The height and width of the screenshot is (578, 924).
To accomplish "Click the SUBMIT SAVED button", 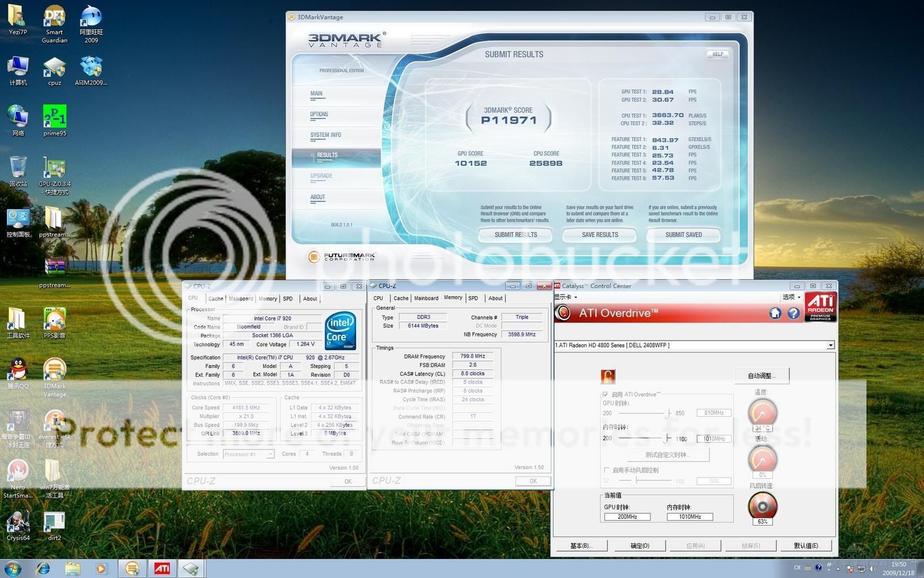I will coord(684,235).
